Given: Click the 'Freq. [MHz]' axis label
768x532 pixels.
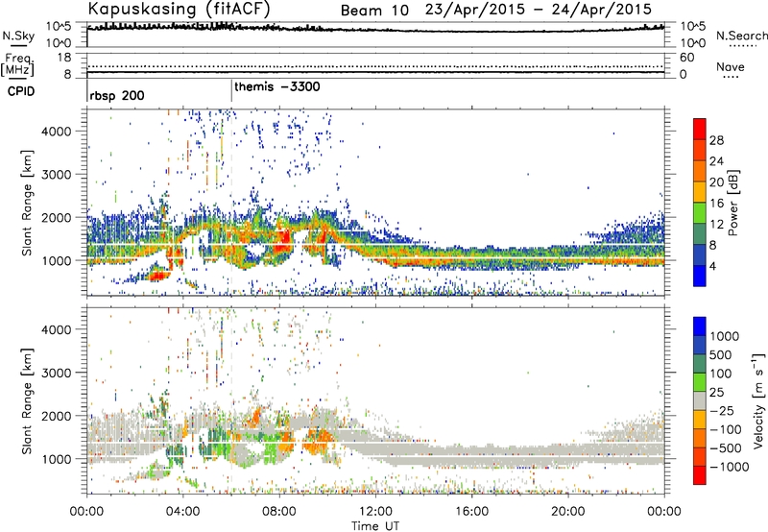Looking at the screenshot, I should click(x=18, y=64).
